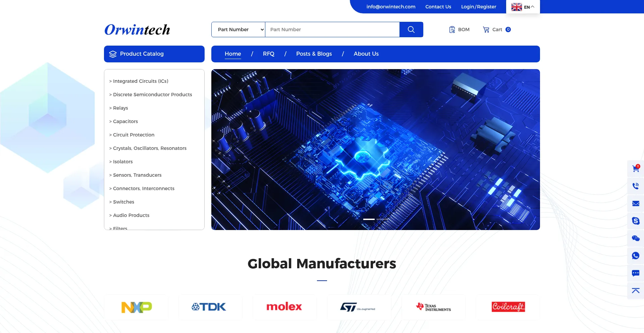Open the Coilcraft manufacturer logo

point(508,307)
